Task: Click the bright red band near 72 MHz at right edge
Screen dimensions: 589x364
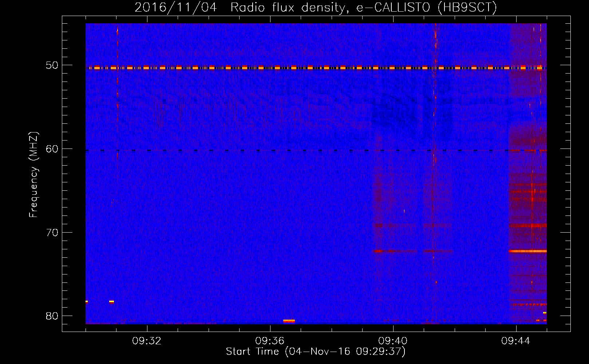Action: pos(527,251)
